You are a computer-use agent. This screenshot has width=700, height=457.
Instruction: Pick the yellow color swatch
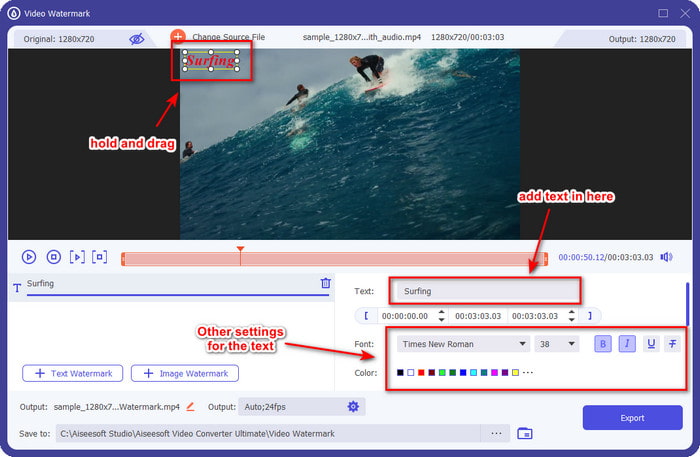[x=515, y=372]
